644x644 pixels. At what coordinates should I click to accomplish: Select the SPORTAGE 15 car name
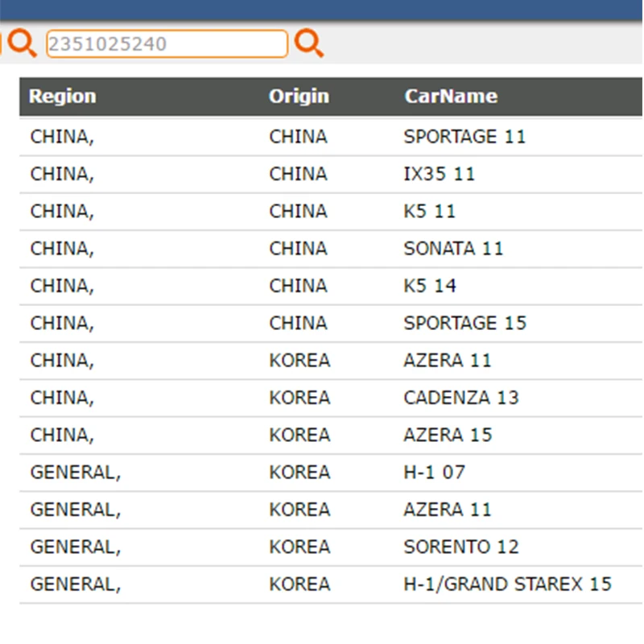(x=465, y=324)
